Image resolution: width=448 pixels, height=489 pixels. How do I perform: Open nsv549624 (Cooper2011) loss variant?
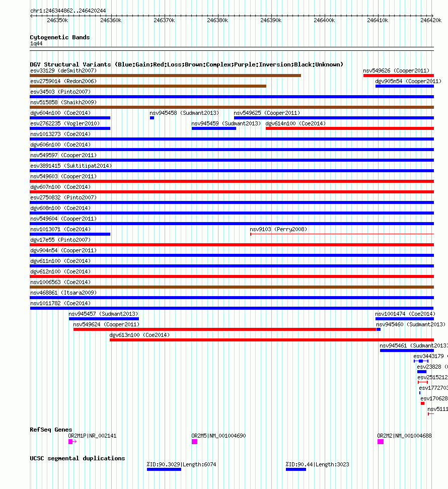click(225, 330)
